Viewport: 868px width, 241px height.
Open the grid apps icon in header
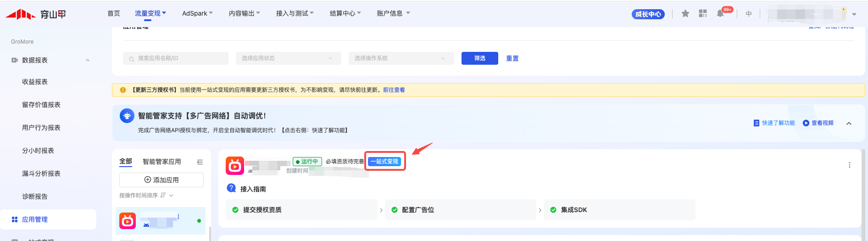coord(702,14)
